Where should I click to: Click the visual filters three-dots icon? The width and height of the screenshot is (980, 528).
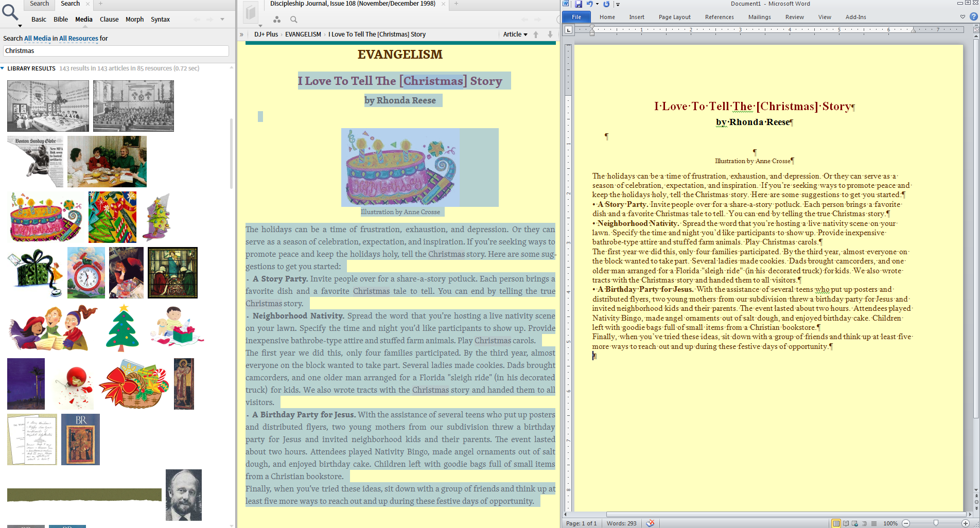(x=277, y=20)
